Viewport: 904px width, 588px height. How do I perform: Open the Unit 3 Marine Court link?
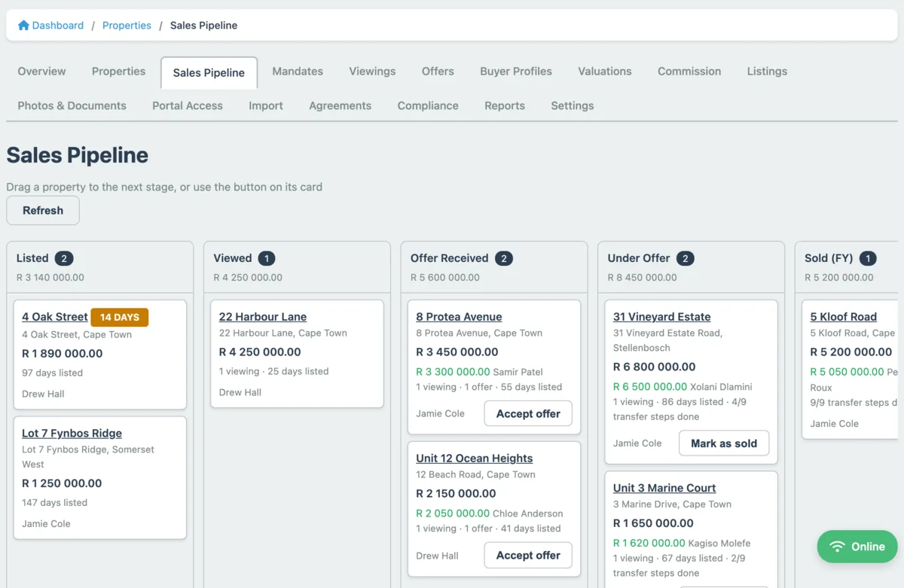[664, 488]
